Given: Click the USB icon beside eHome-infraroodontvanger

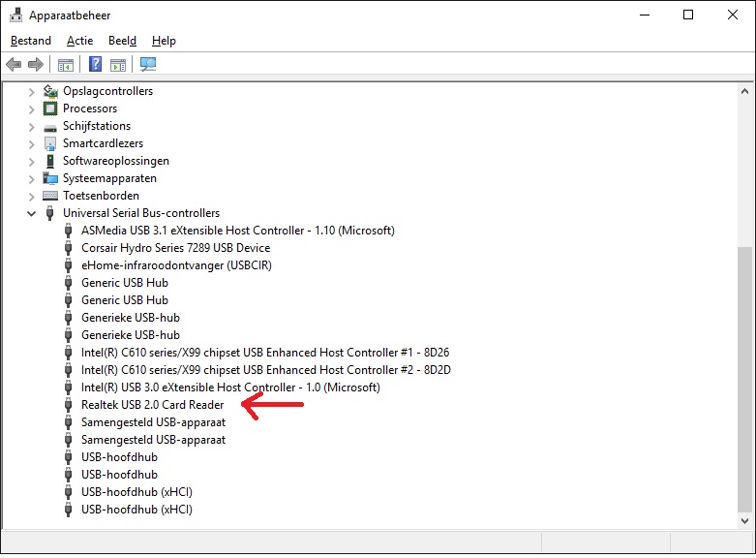Looking at the screenshot, I should (x=69, y=265).
